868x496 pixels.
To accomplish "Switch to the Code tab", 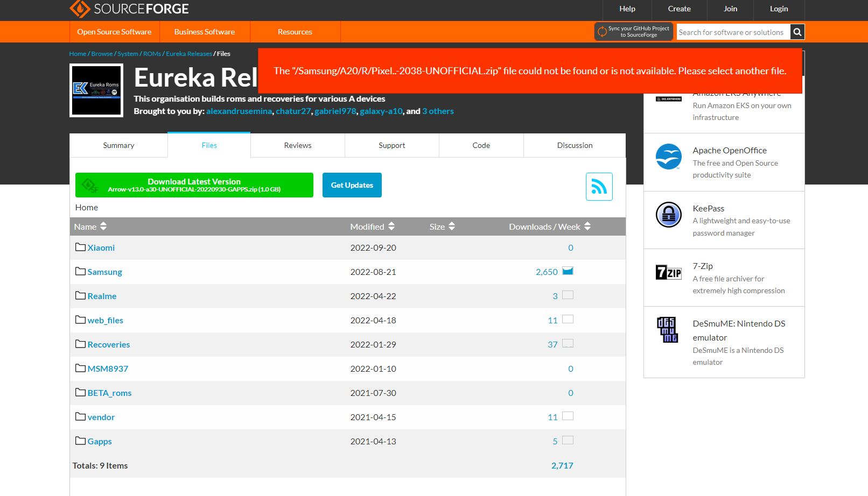I will pos(481,145).
